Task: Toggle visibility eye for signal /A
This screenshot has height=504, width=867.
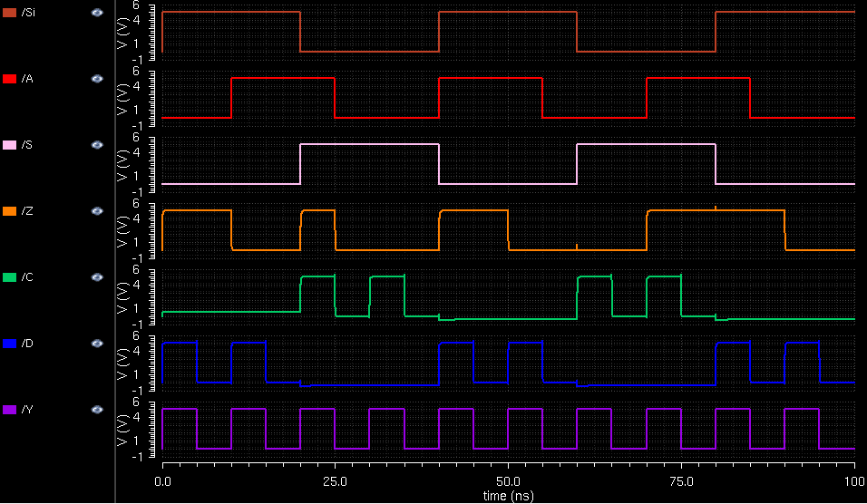Action: [97, 79]
